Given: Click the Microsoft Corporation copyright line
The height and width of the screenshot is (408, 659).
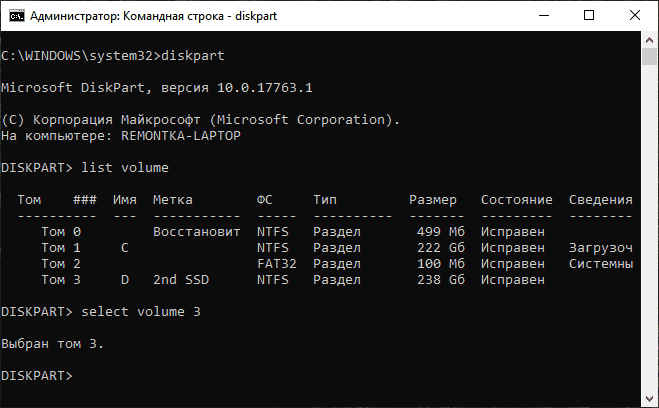Looking at the screenshot, I should click(200, 120).
